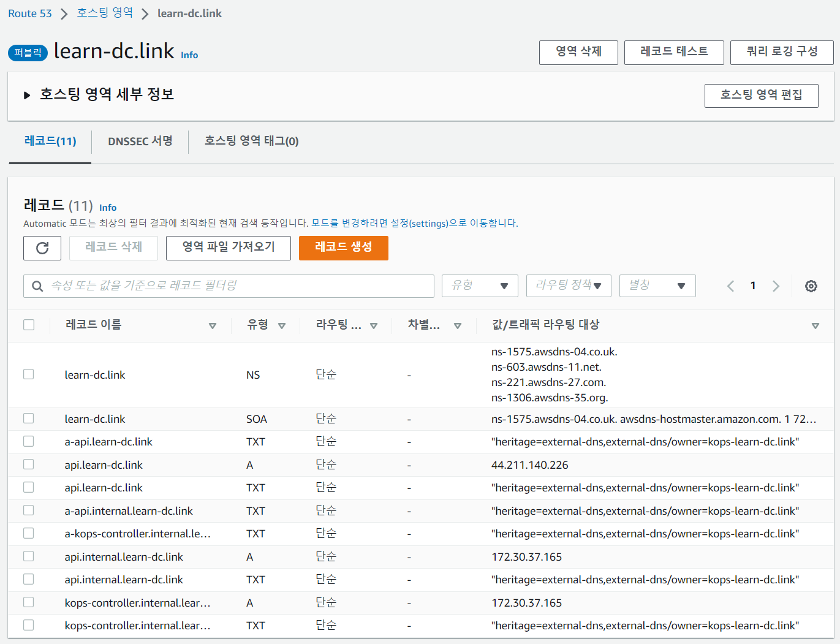The height and width of the screenshot is (644, 840).
Task: Open the 라우팅 정책 filter dropdown
Action: point(568,286)
